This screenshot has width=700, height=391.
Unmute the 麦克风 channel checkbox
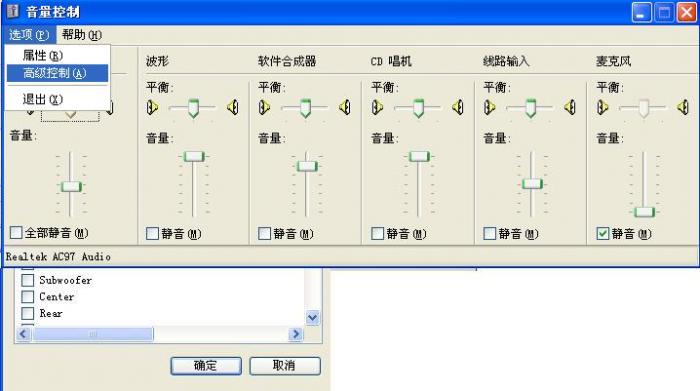pyautogui.click(x=603, y=233)
